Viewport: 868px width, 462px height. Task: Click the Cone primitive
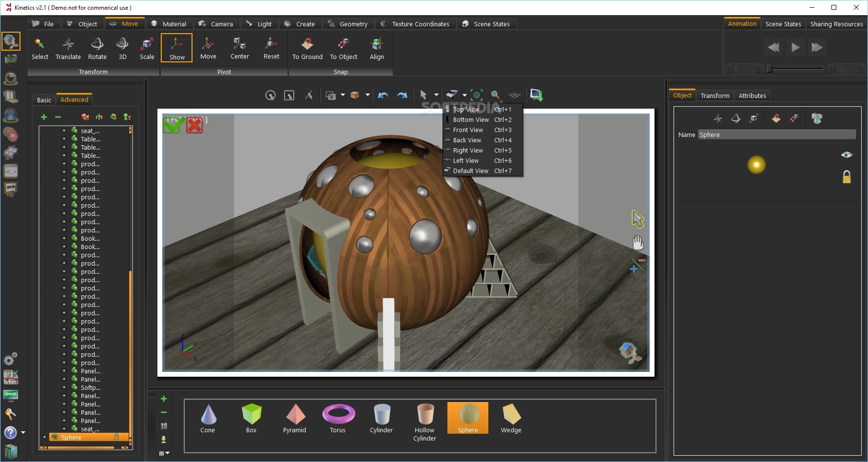208,419
